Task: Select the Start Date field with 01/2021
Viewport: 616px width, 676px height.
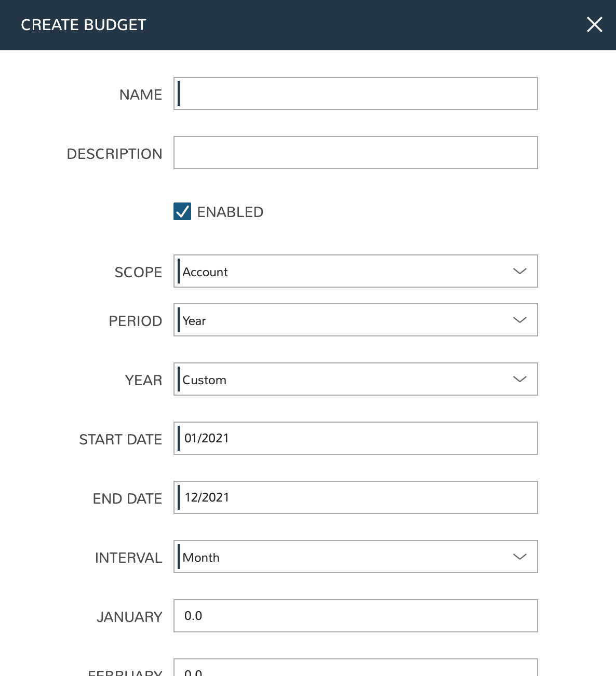Action: pyautogui.click(x=355, y=438)
